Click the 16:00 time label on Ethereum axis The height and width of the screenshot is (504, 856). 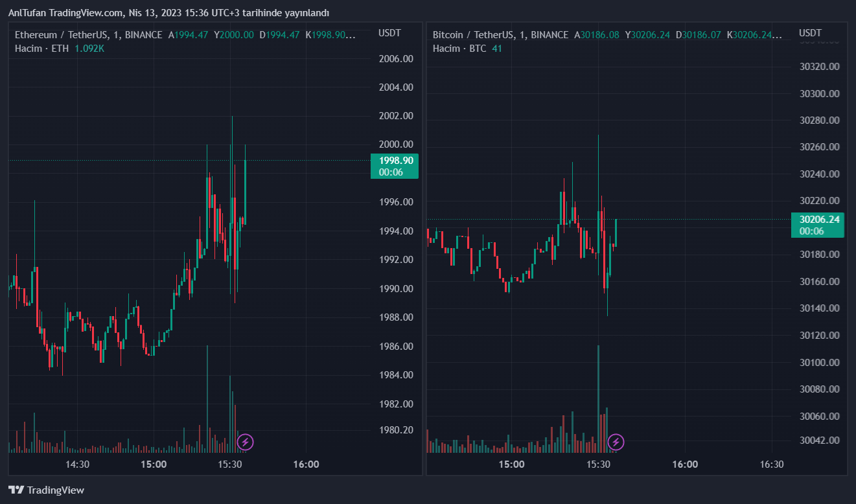pos(306,464)
